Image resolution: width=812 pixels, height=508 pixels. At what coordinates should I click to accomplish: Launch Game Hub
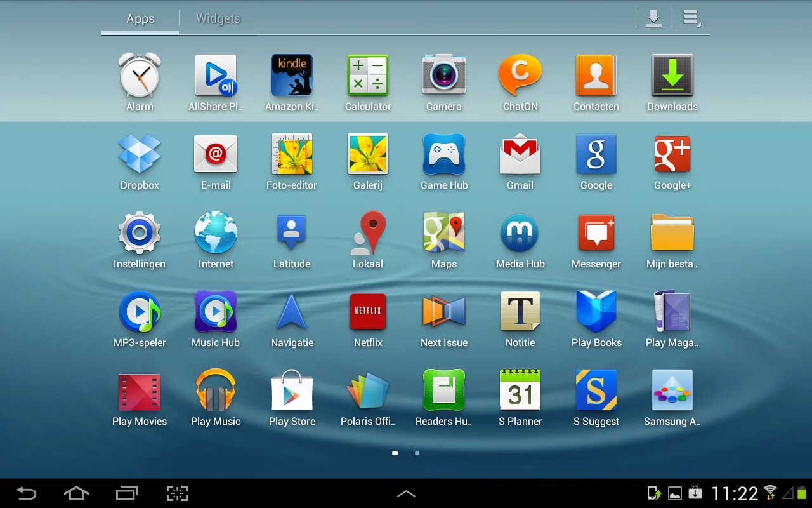(x=444, y=154)
